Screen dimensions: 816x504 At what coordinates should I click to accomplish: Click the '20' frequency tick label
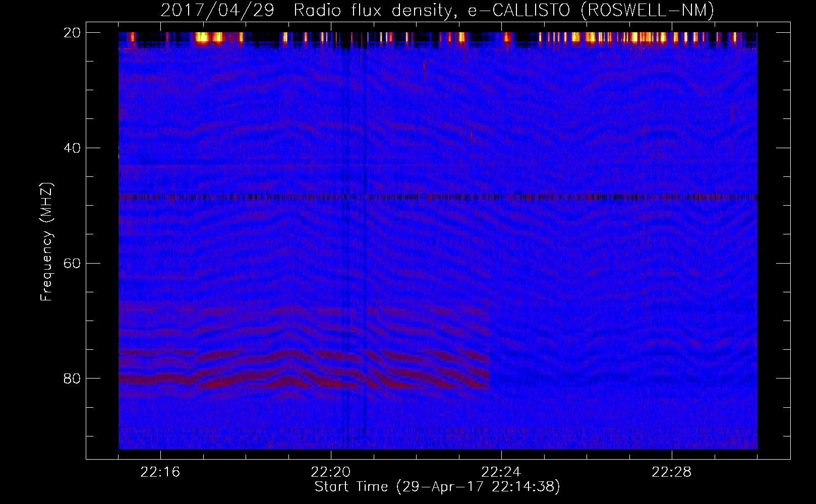(x=72, y=33)
